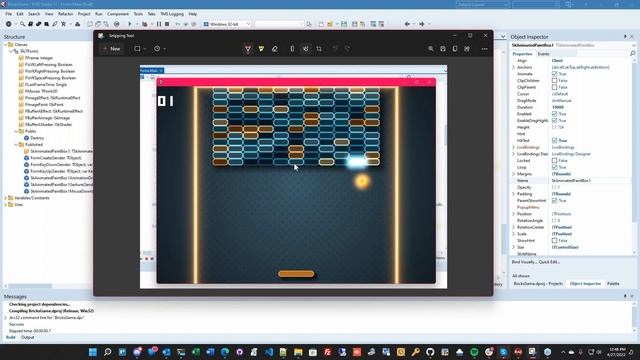Toggle the Locked property checkbox
640x360 pixels.
point(554,160)
